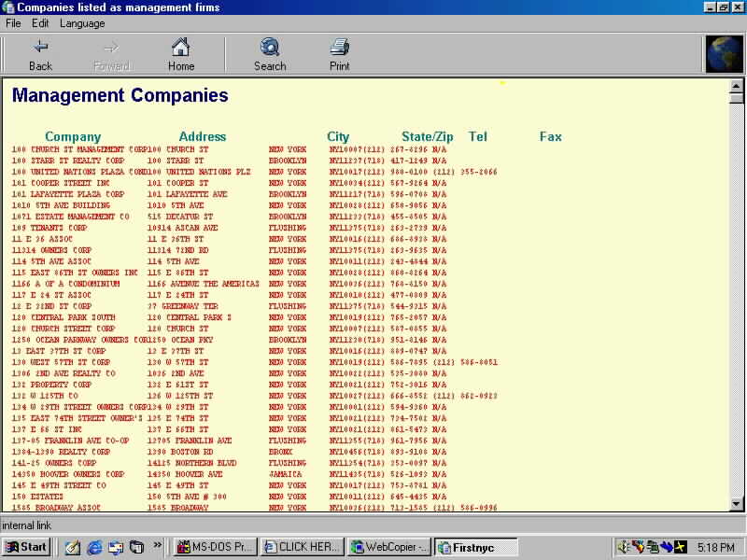Click the spinning globe icon

[x=724, y=54]
